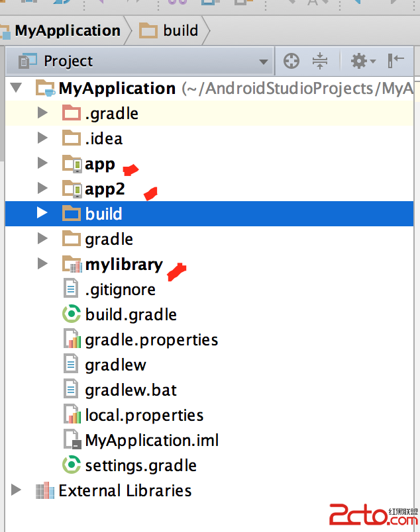Screen dimensions: 420x532
Task: Expand External Libraries node
Action: [x=17, y=490]
